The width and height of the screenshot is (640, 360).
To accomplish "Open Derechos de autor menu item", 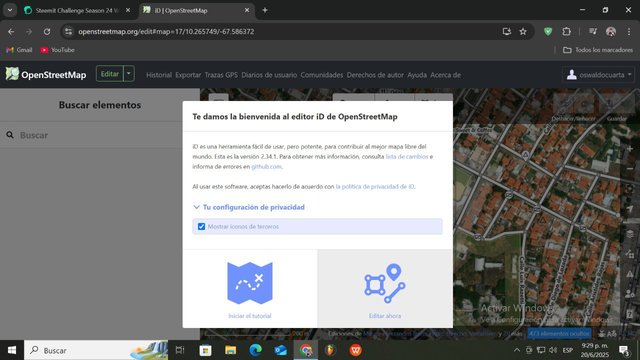I will click(x=375, y=75).
